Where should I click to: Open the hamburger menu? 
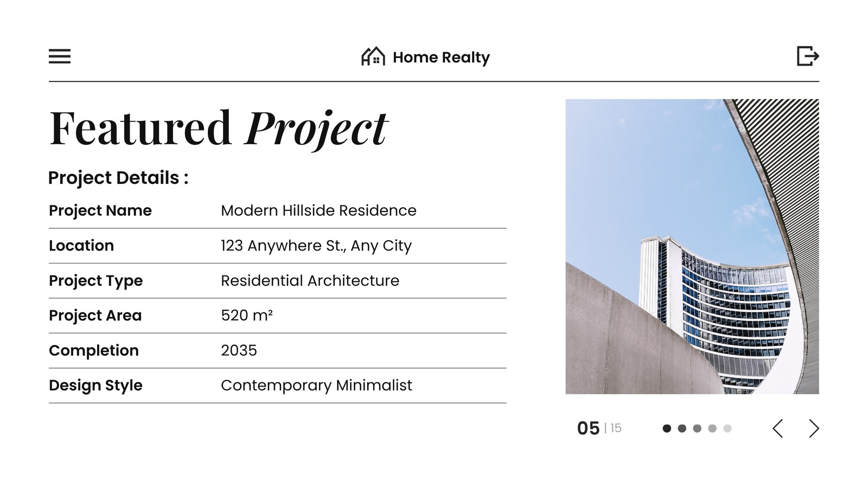tap(60, 56)
